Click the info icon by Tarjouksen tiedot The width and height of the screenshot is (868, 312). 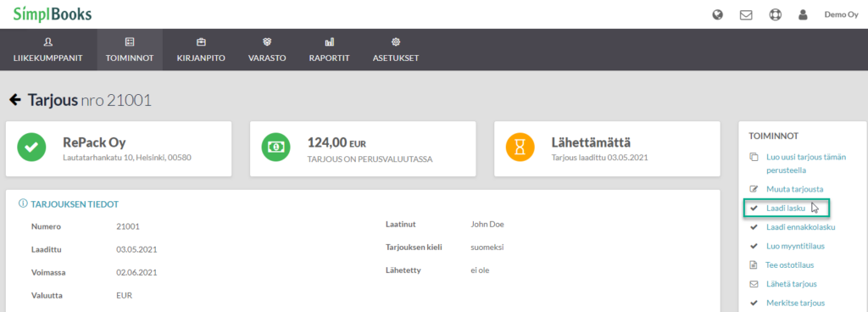tap(23, 204)
